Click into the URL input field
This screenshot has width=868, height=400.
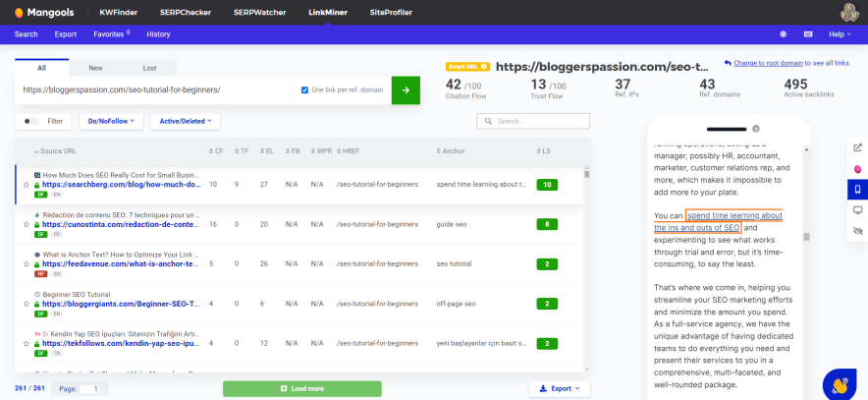155,89
